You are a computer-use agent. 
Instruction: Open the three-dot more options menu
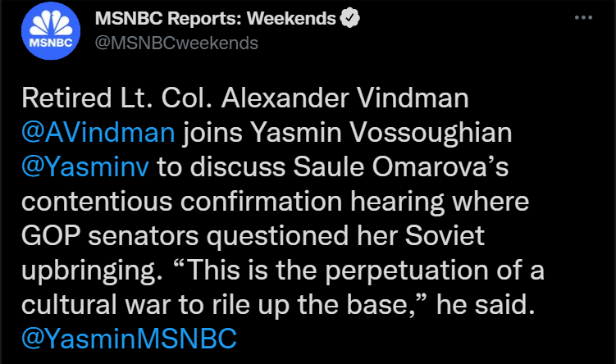tap(583, 18)
